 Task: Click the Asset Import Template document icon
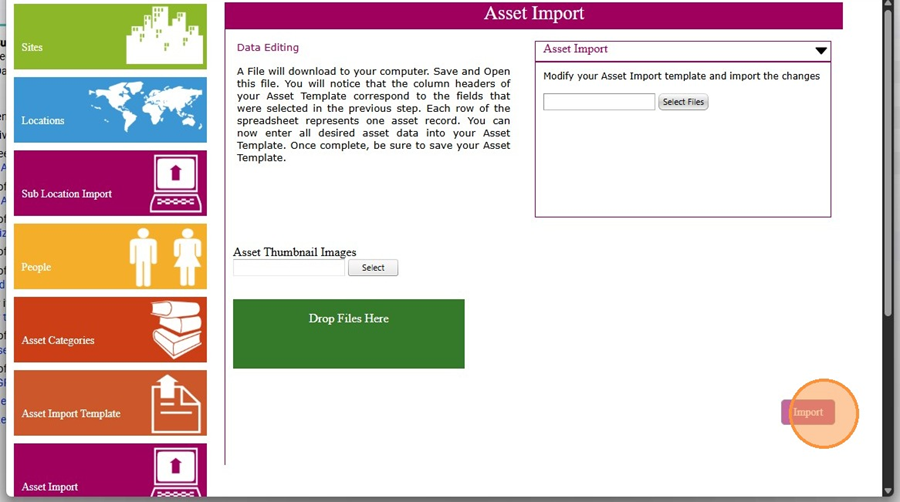pos(176,403)
